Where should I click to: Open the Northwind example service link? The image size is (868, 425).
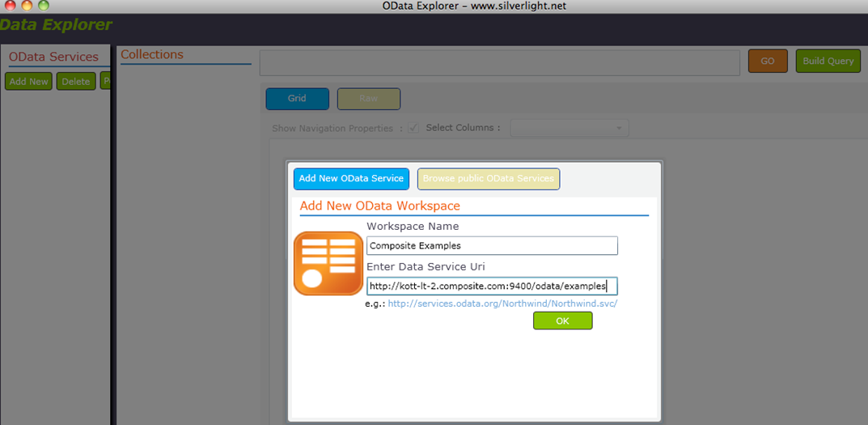tap(502, 304)
